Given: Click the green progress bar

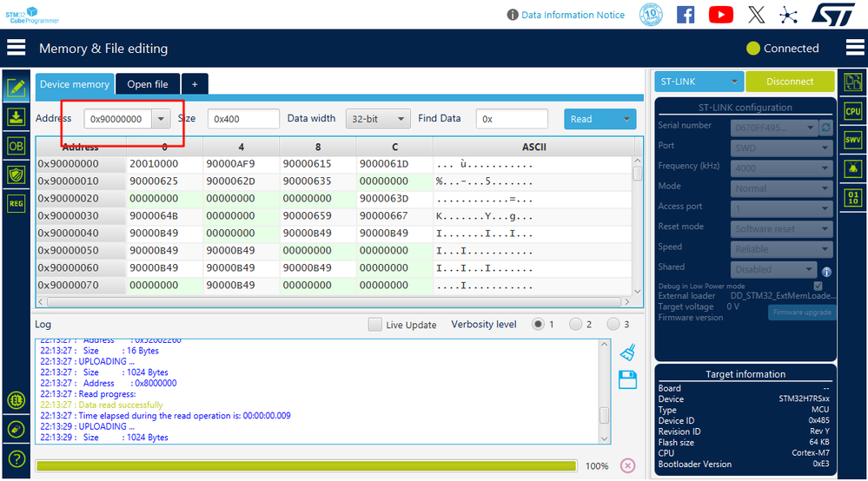Looking at the screenshot, I should pos(306,466).
